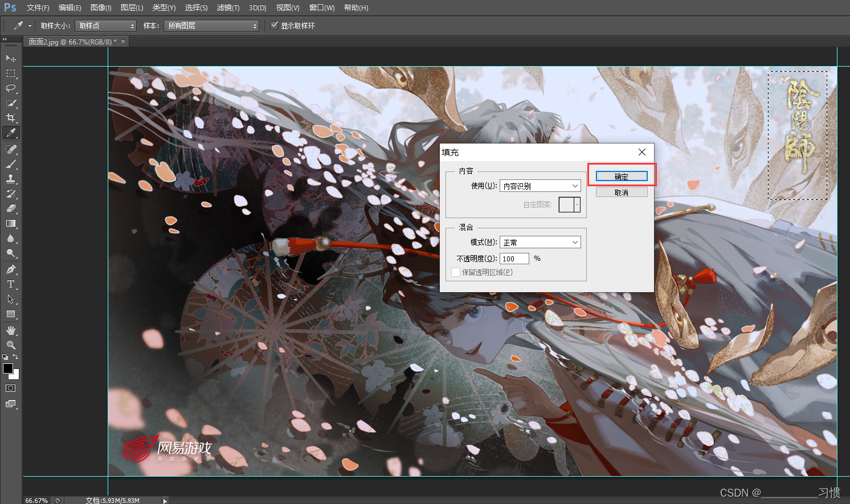Open the 窗口 menu

click(322, 7)
